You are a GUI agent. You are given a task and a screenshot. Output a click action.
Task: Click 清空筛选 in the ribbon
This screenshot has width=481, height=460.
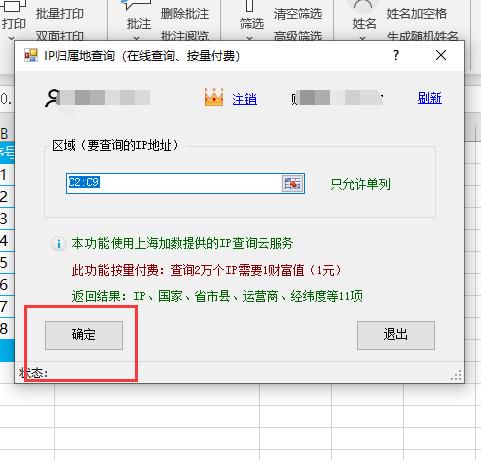pos(298,14)
